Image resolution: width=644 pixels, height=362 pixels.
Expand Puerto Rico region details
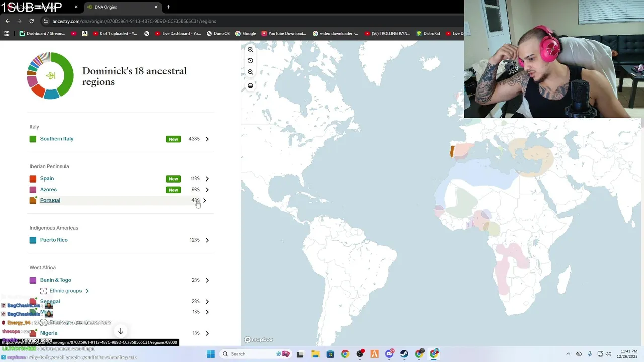coord(207,240)
